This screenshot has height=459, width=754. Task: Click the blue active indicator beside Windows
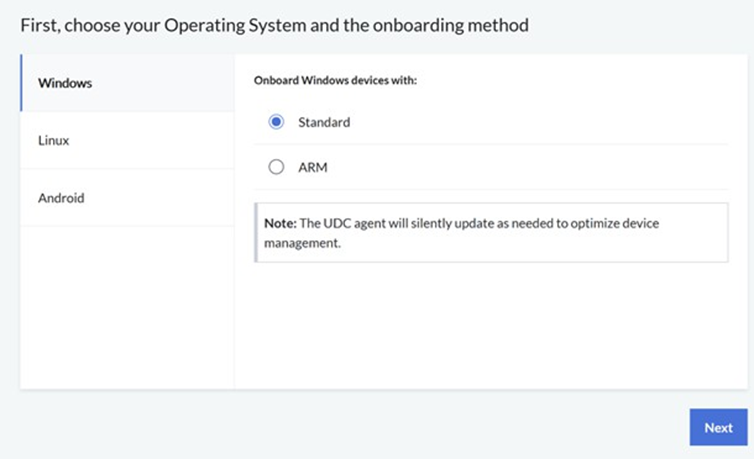pyautogui.click(x=21, y=83)
